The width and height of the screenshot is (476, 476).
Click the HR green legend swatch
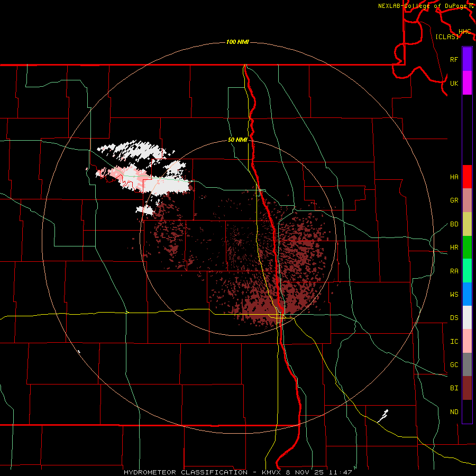[x=467, y=248]
